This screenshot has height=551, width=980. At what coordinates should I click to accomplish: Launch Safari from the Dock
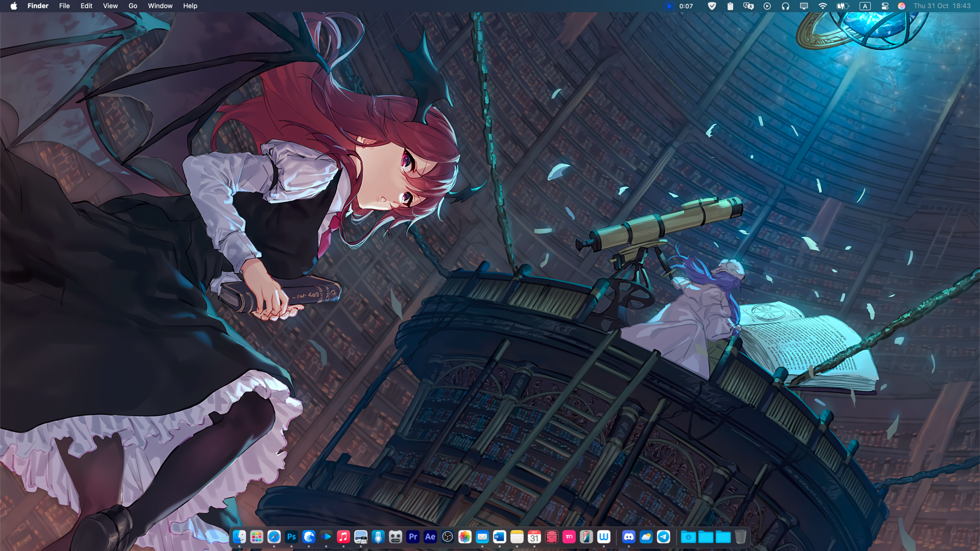pyautogui.click(x=274, y=537)
